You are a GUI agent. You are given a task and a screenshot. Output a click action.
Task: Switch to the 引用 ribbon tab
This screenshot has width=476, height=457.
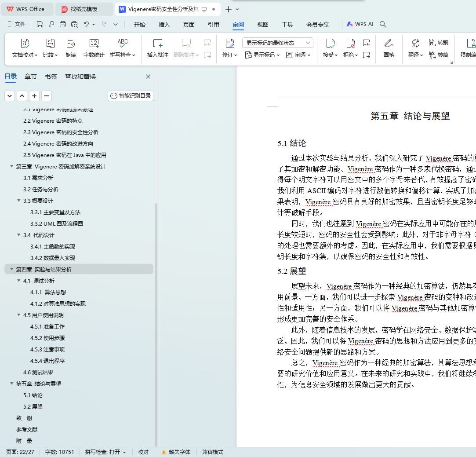pyautogui.click(x=214, y=25)
